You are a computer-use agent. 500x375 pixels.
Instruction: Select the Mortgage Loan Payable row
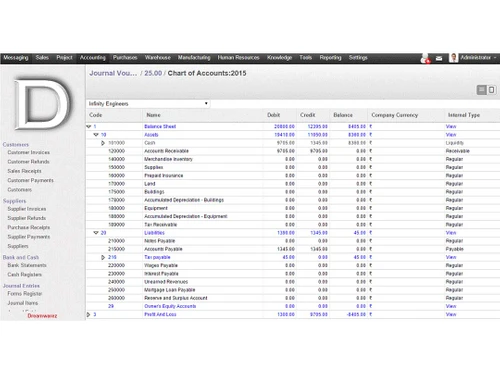pyautogui.click(x=293, y=290)
